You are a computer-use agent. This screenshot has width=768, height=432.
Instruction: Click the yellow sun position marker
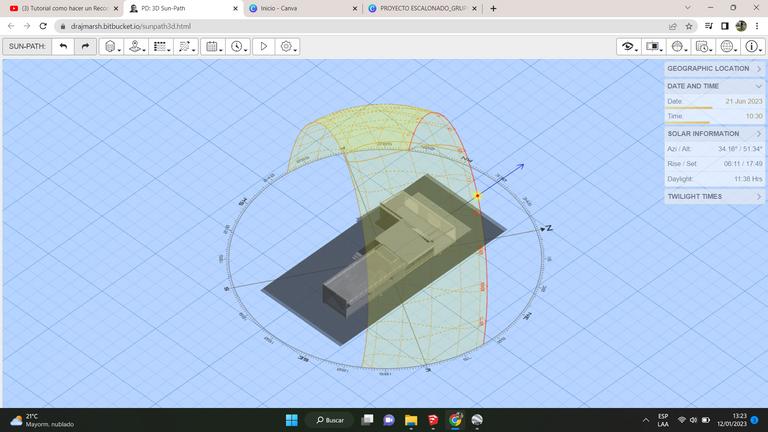(478, 196)
